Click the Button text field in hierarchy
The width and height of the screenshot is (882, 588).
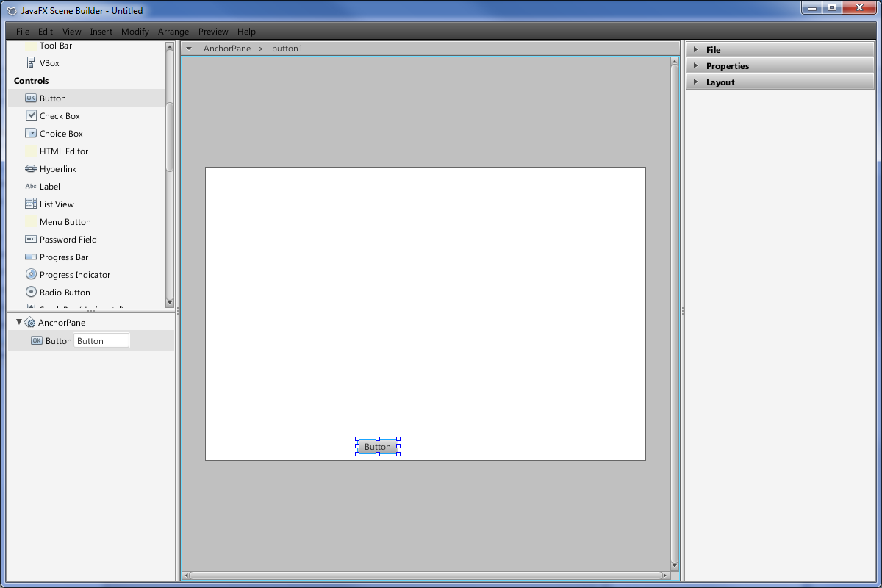(x=101, y=340)
